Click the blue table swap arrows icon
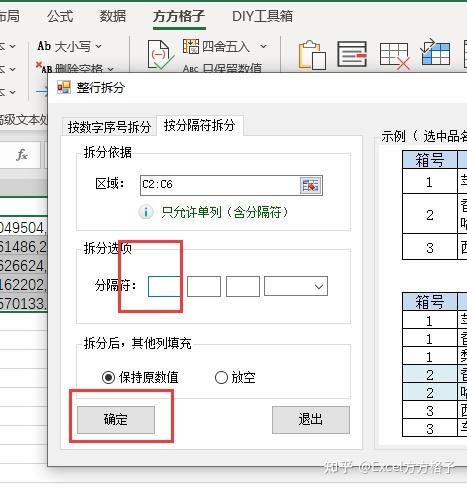Screen dimensions: 467x487 [x=435, y=52]
